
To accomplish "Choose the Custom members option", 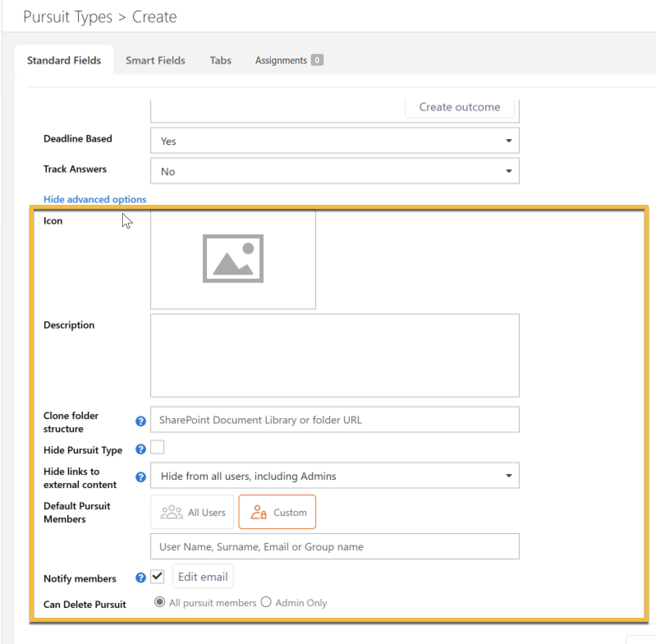I will tap(277, 512).
